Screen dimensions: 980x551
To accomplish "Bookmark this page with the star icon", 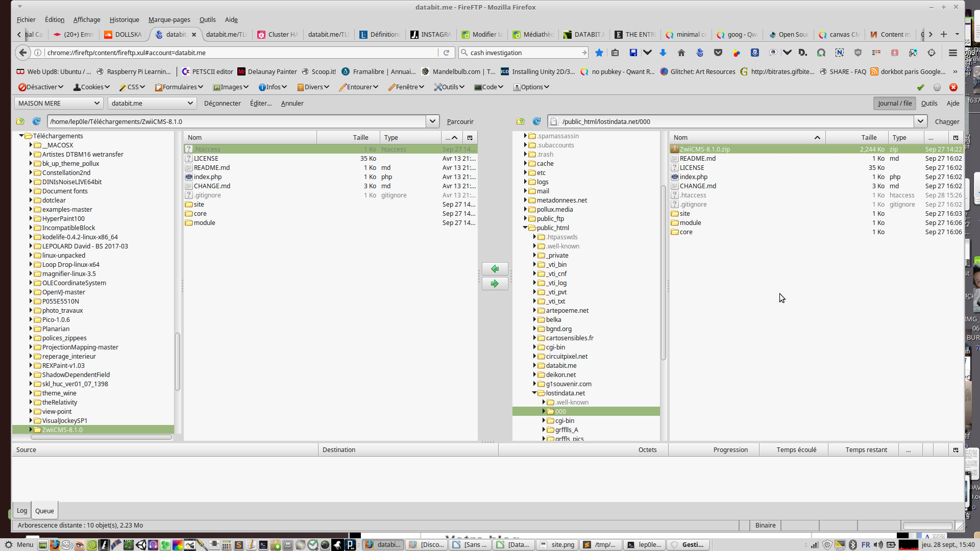I will (x=599, y=53).
